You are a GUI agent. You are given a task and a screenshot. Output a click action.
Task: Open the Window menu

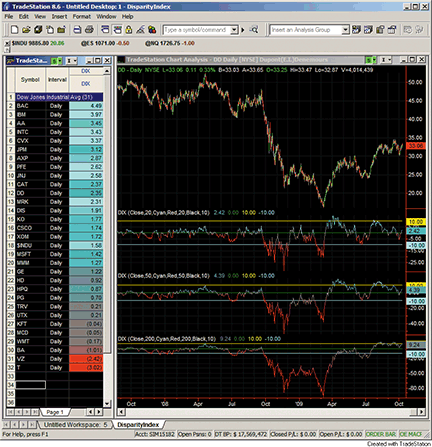(x=106, y=16)
